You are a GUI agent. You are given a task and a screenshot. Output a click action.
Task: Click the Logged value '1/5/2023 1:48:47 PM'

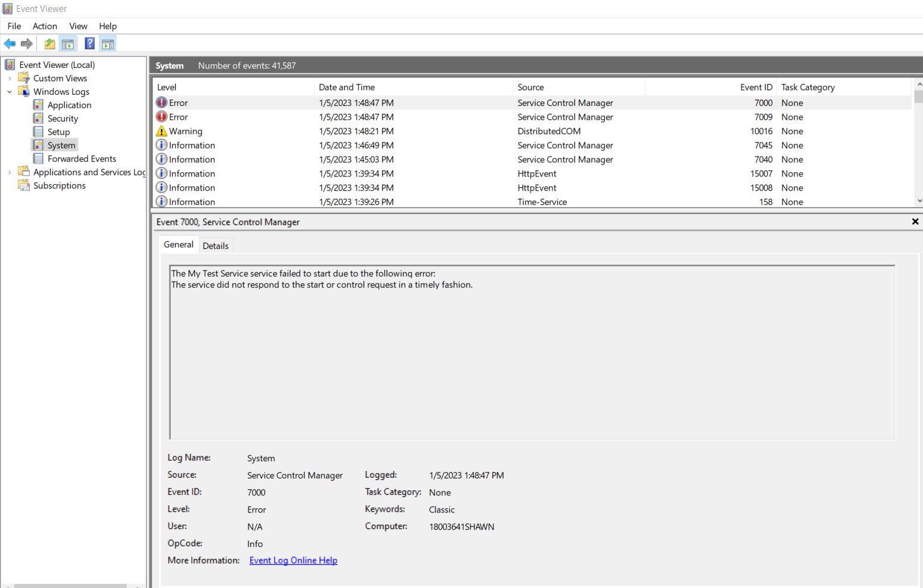(x=467, y=475)
